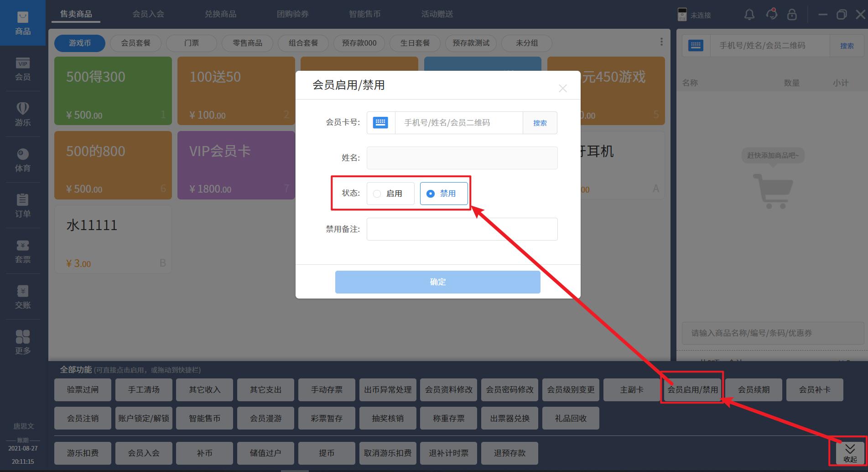Select the 500得300 product card

[x=113, y=91]
